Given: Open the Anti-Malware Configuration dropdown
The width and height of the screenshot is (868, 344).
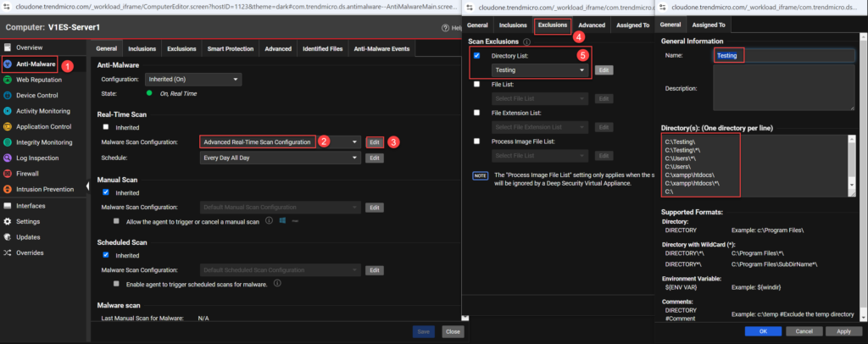Looking at the screenshot, I should point(193,80).
